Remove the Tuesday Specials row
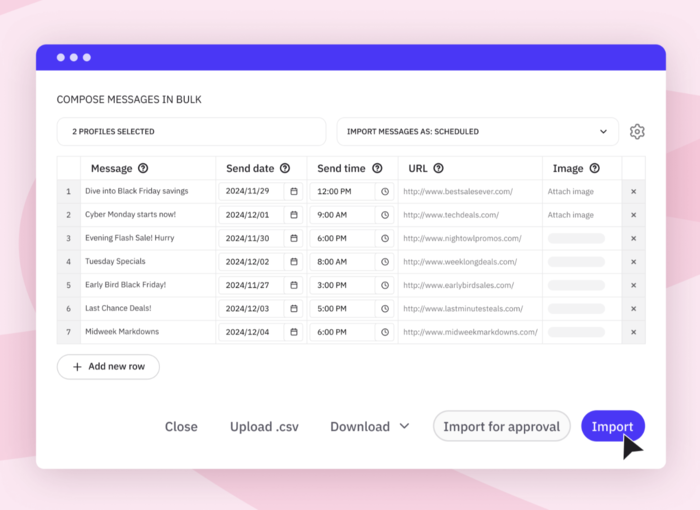 [633, 262]
